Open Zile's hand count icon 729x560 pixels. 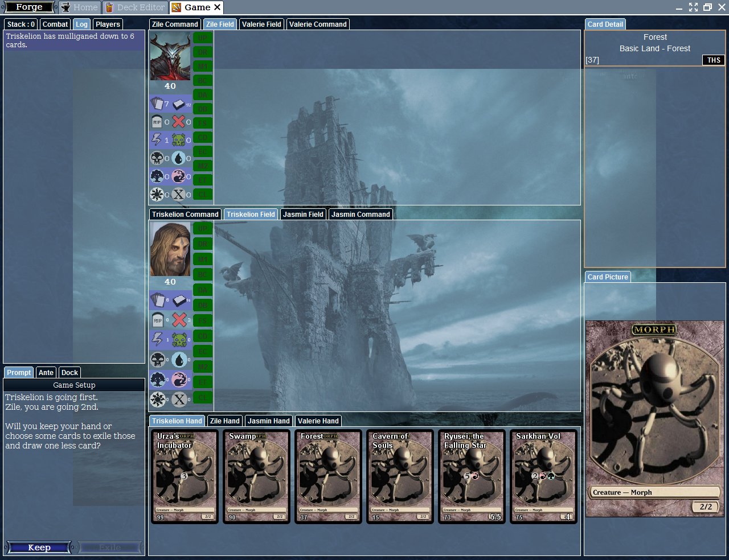click(x=157, y=104)
